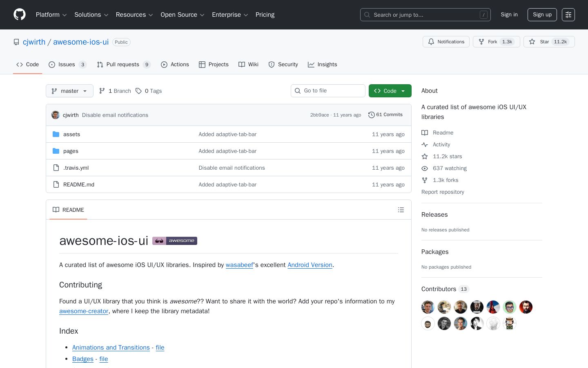
Task: Open the Resources dropdown
Action: (135, 15)
